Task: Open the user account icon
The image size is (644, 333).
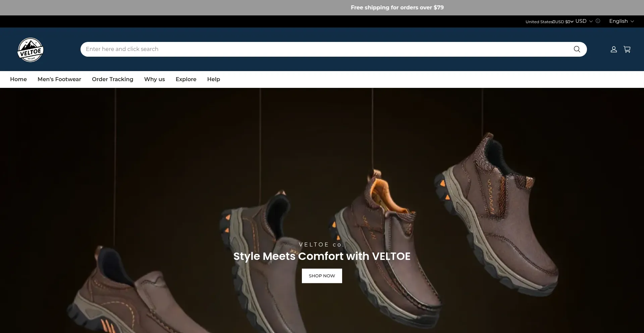Action: [614, 49]
